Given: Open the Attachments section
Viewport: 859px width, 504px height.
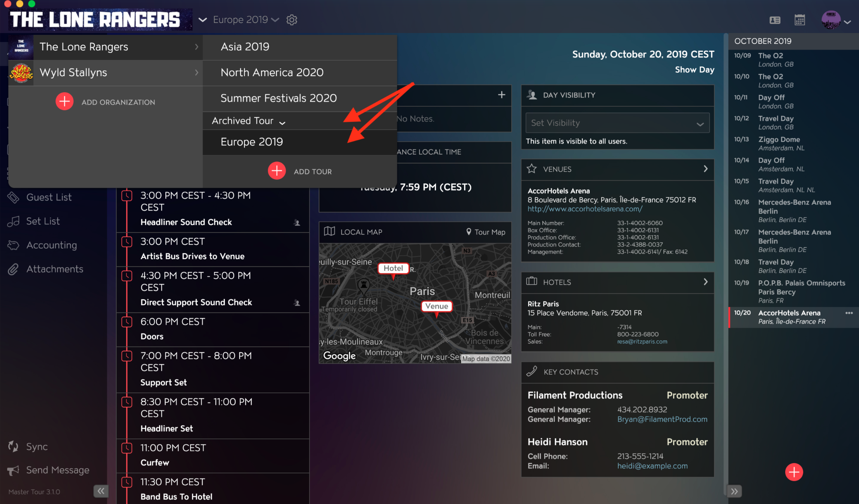Looking at the screenshot, I should [x=55, y=269].
